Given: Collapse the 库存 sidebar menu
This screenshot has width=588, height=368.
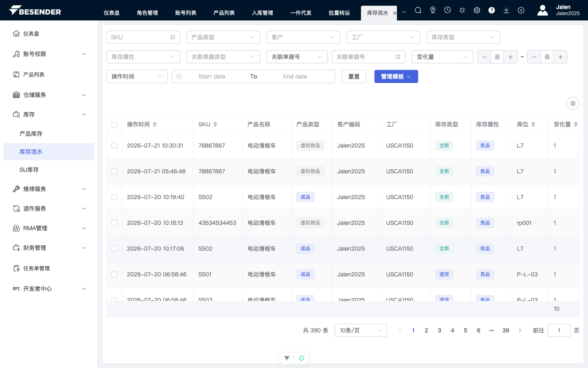Looking at the screenshot, I should coord(49,114).
